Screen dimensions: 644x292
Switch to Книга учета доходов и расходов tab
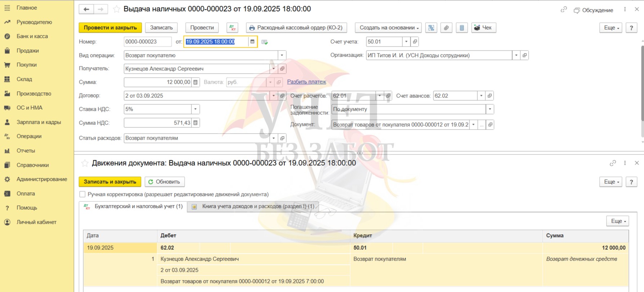pos(253,206)
